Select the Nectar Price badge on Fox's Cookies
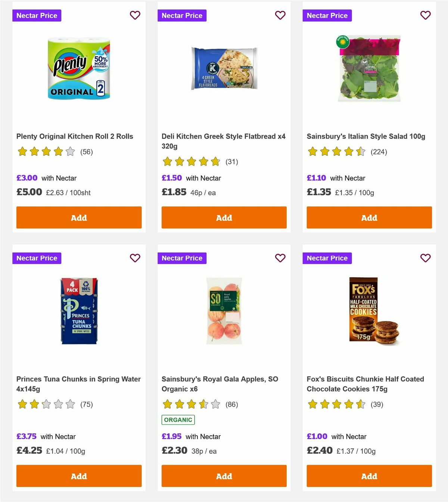The width and height of the screenshot is (448, 502). click(x=327, y=258)
